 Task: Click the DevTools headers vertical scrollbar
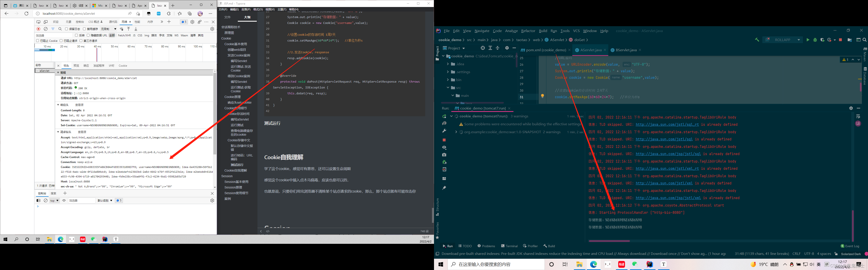click(215, 114)
